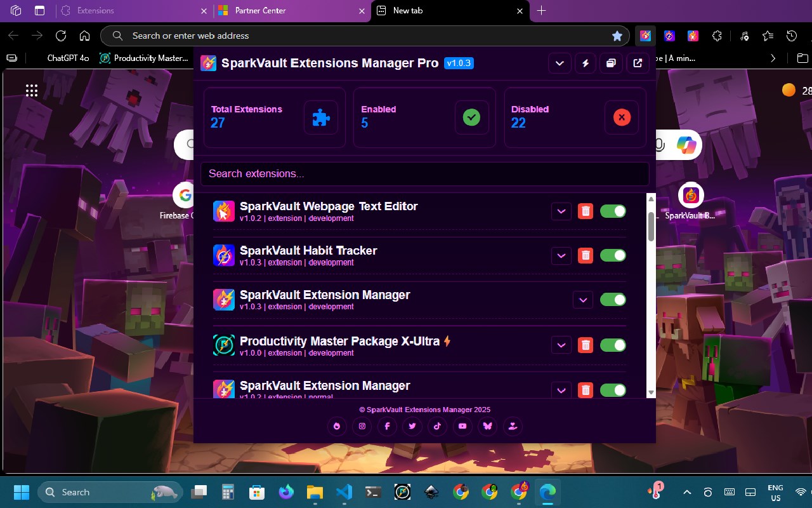Click the browser refresh button
This screenshot has width=812, height=508.
click(x=61, y=36)
